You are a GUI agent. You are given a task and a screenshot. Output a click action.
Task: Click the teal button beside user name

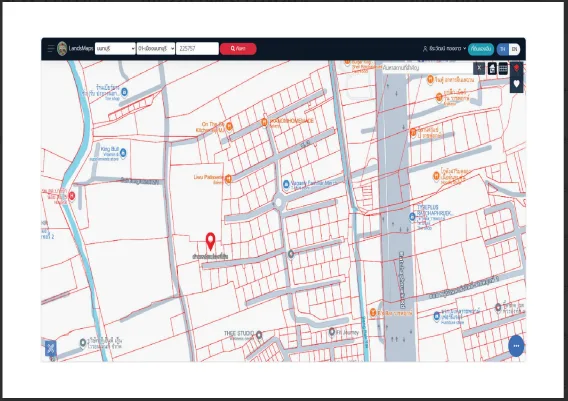[481, 49]
